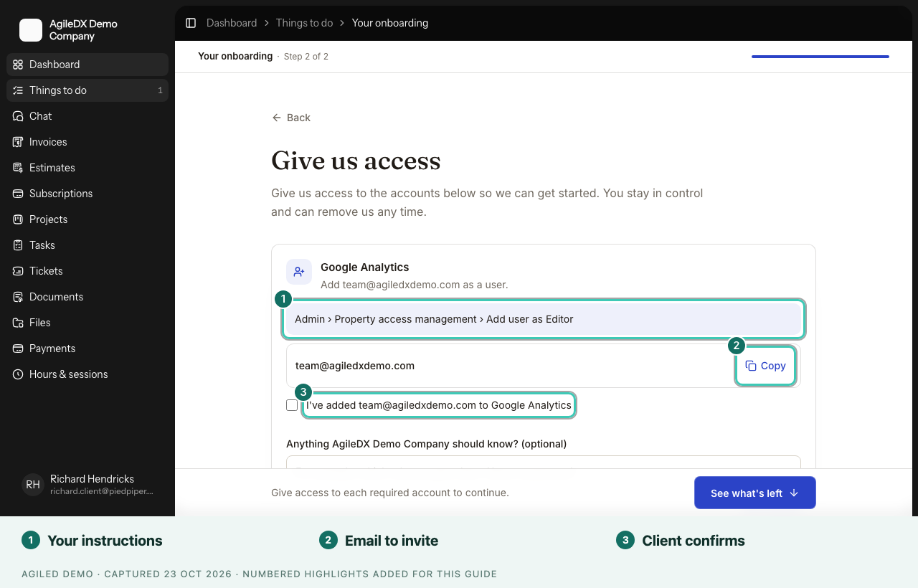Image resolution: width=918 pixels, height=588 pixels.
Task: Open the Subscriptions sidebar icon
Action: coord(18,194)
